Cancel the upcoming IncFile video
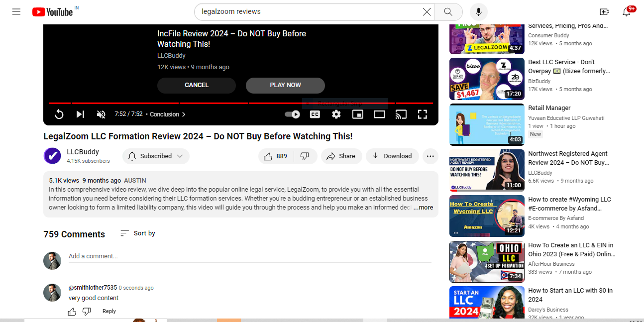The height and width of the screenshot is (322, 644). [197, 85]
